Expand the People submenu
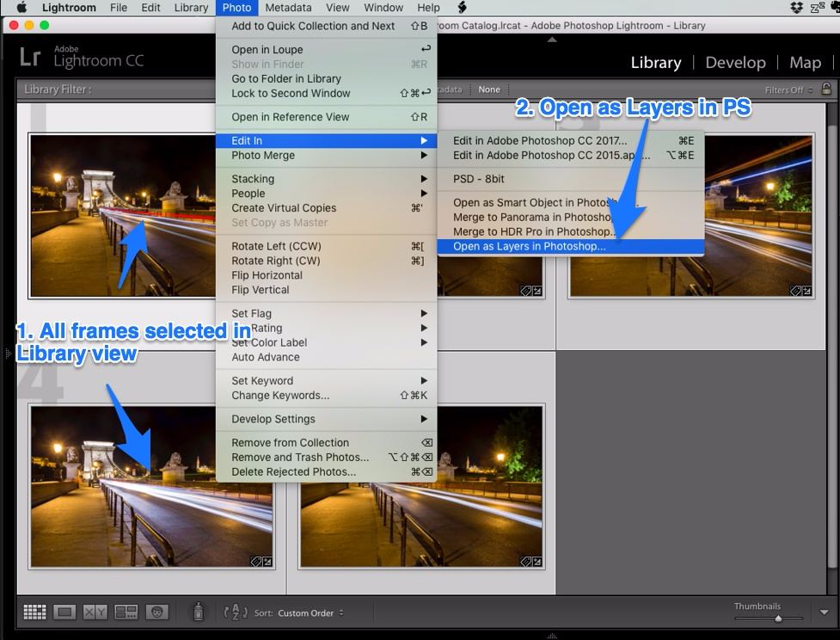The width and height of the screenshot is (840, 640). point(326,194)
